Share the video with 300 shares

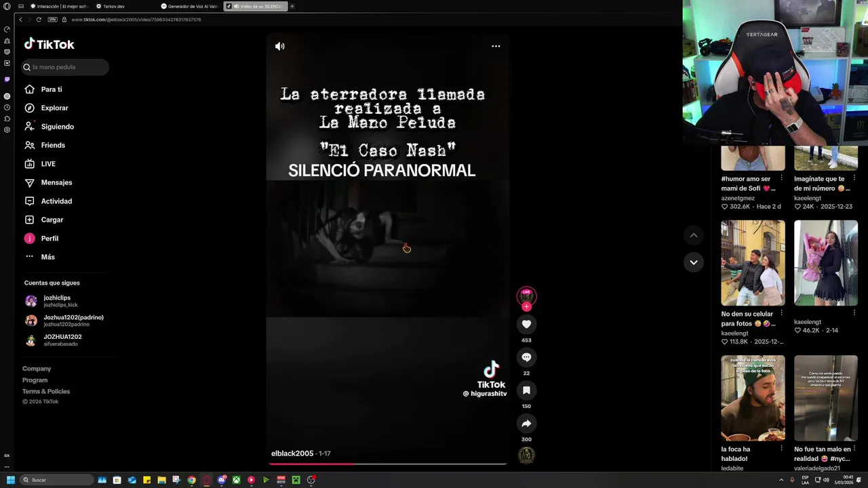[526, 424]
